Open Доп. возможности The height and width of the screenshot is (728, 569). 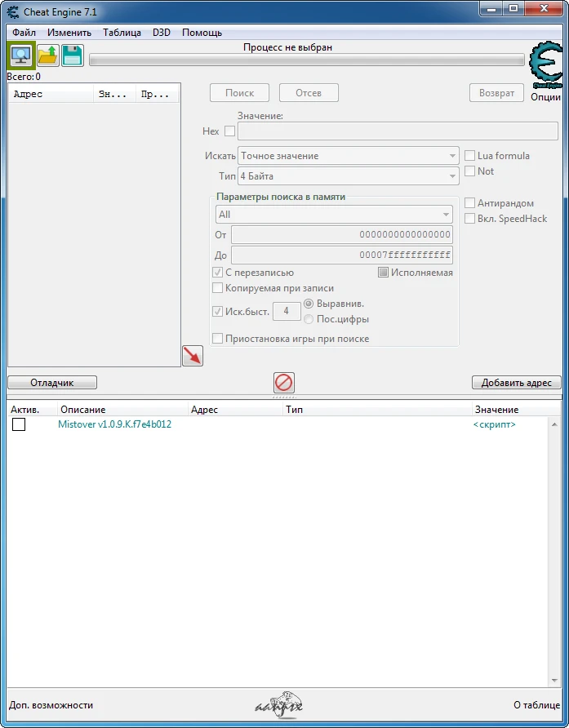(x=51, y=705)
